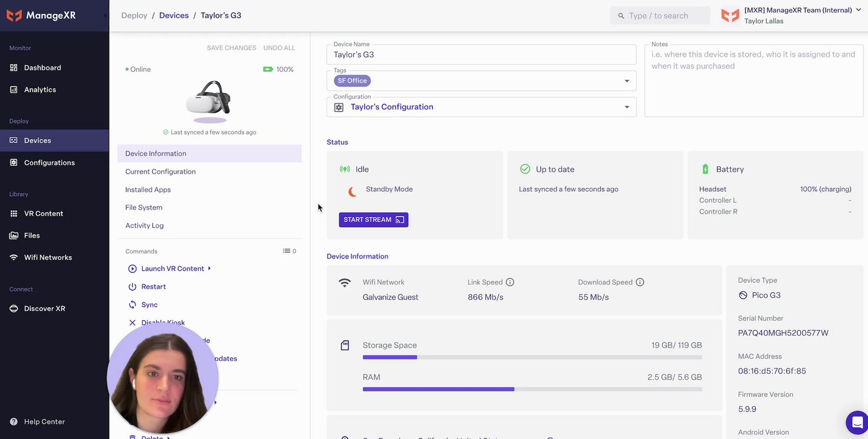Click the command queue list icon
Image resolution: width=868 pixels, height=439 pixels.
click(x=287, y=251)
